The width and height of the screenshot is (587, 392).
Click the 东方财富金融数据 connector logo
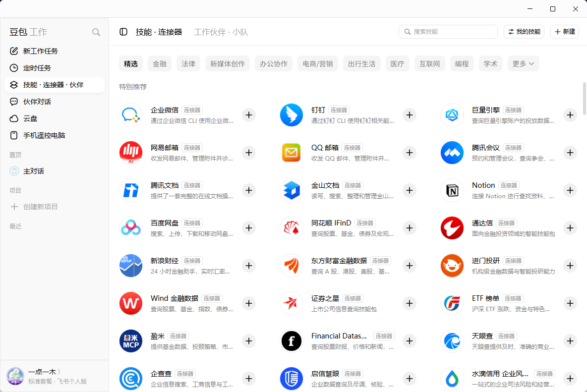tap(291, 266)
